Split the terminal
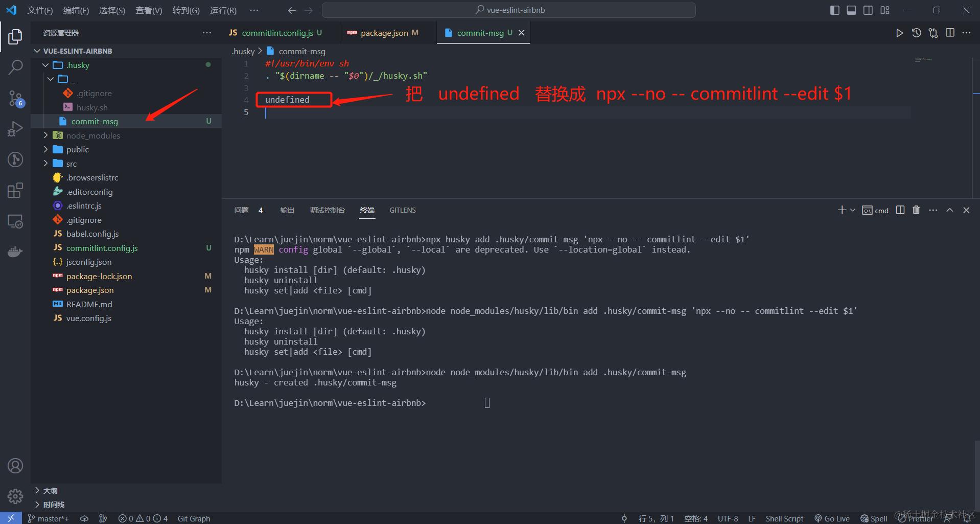980x524 pixels. pos(900,210)
